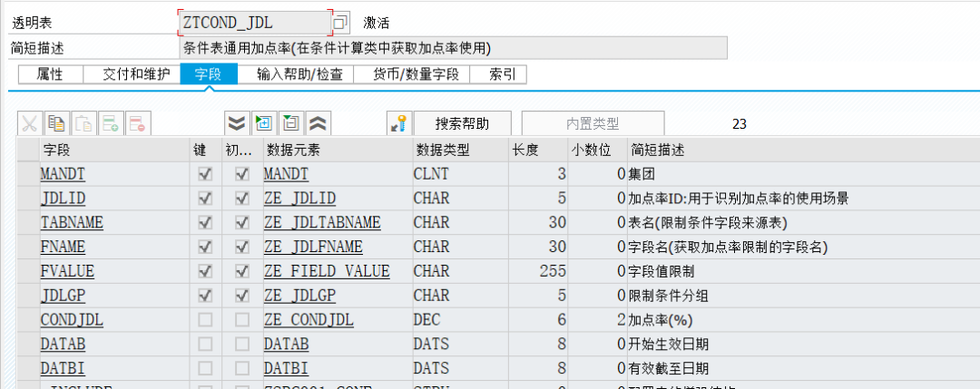Click the Delete Row icon

(x=138, y=123)
